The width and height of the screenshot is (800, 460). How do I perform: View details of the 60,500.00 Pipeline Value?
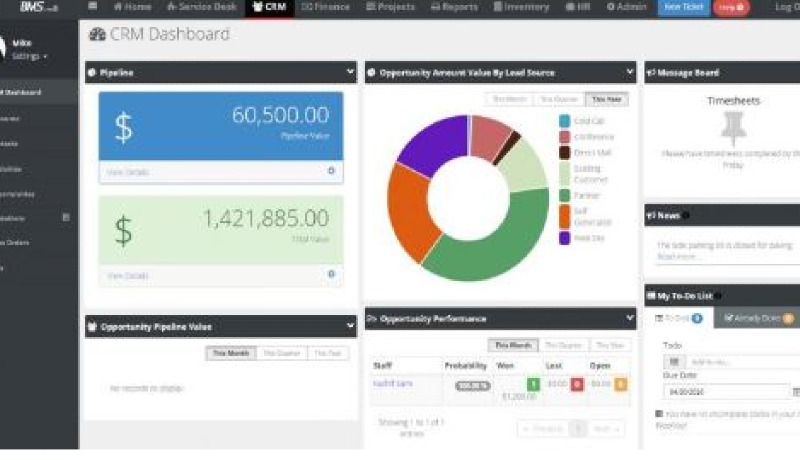coord(128,172)
